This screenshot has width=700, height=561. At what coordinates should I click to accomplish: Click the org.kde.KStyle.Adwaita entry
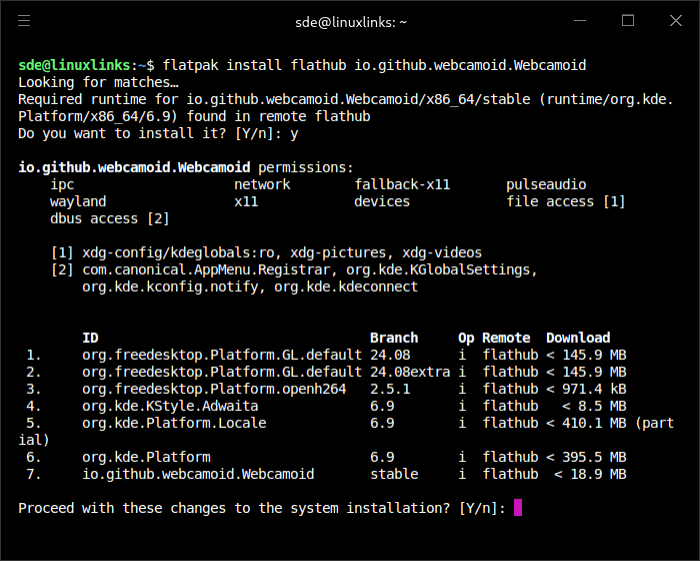(170, 406)
